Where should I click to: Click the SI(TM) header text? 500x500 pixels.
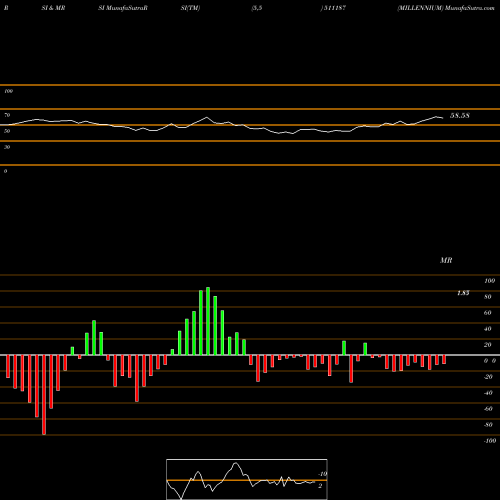pyautogui.click(x=190, y=8)
